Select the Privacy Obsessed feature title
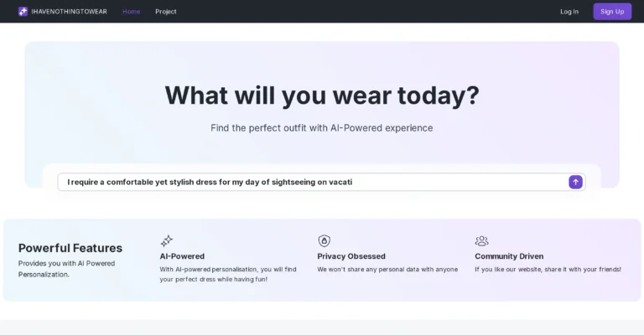The image size is (644, 335). 351,256
